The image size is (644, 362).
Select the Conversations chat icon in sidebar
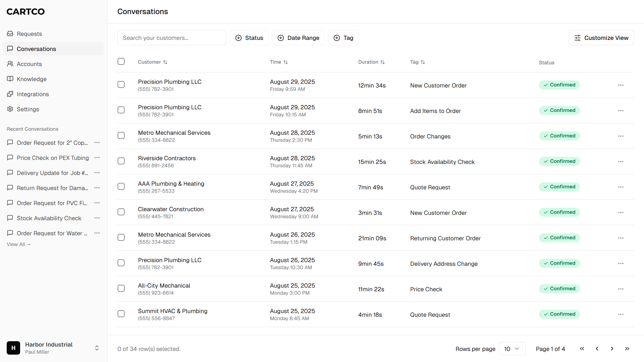(10, 49)
